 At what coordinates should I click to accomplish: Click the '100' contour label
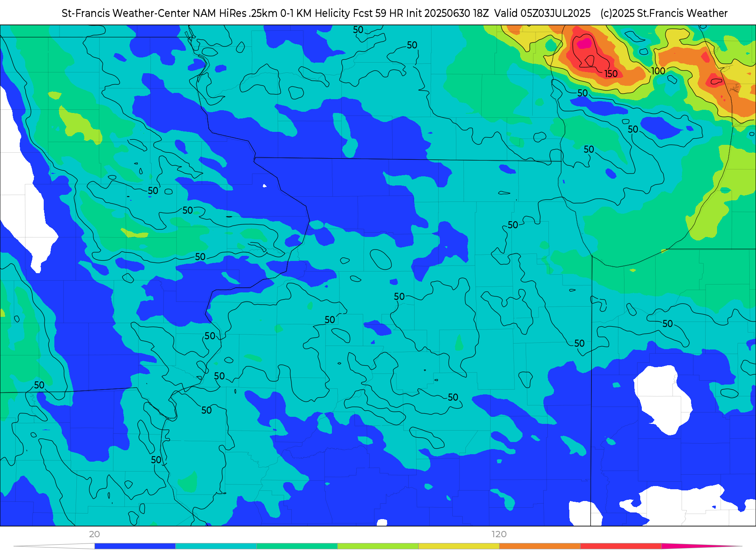(x=658, y=71)
